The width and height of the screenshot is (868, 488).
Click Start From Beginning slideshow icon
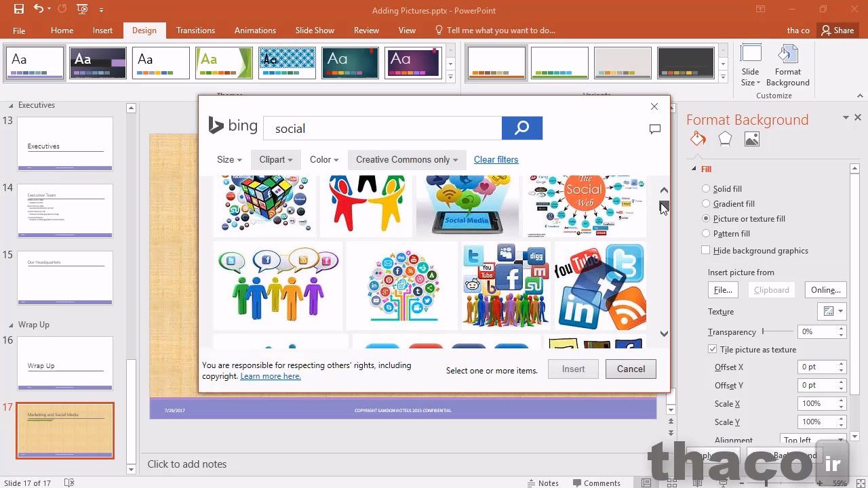82,9
